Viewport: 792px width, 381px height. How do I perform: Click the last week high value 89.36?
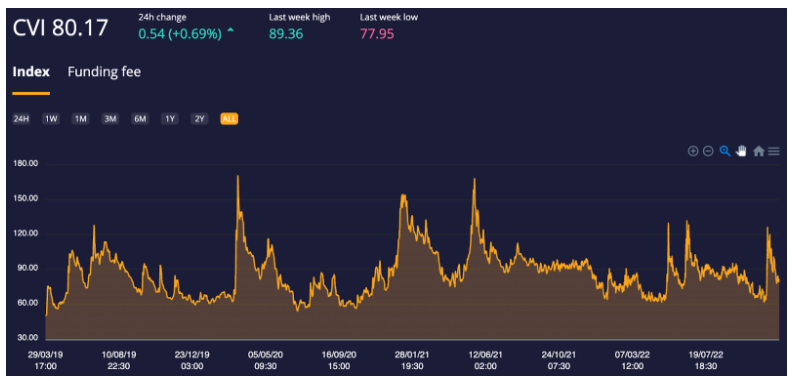pos(286,34)
